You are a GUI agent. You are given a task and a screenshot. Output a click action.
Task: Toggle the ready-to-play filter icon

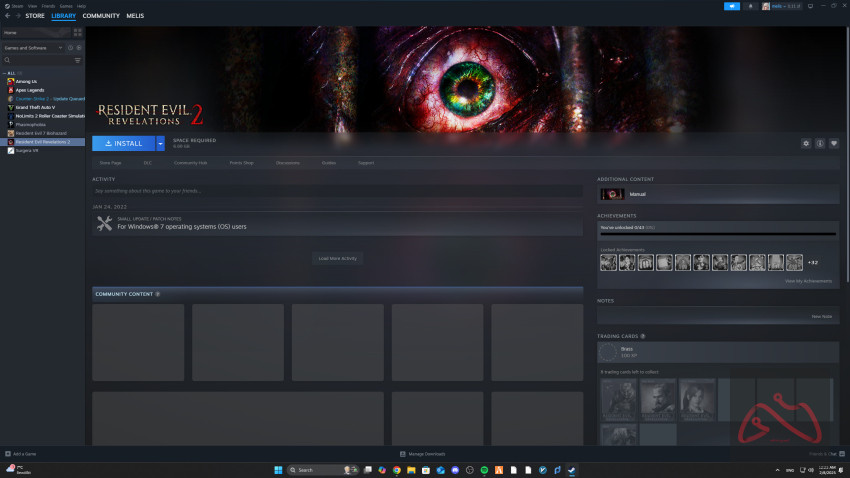tap(79, 47)
